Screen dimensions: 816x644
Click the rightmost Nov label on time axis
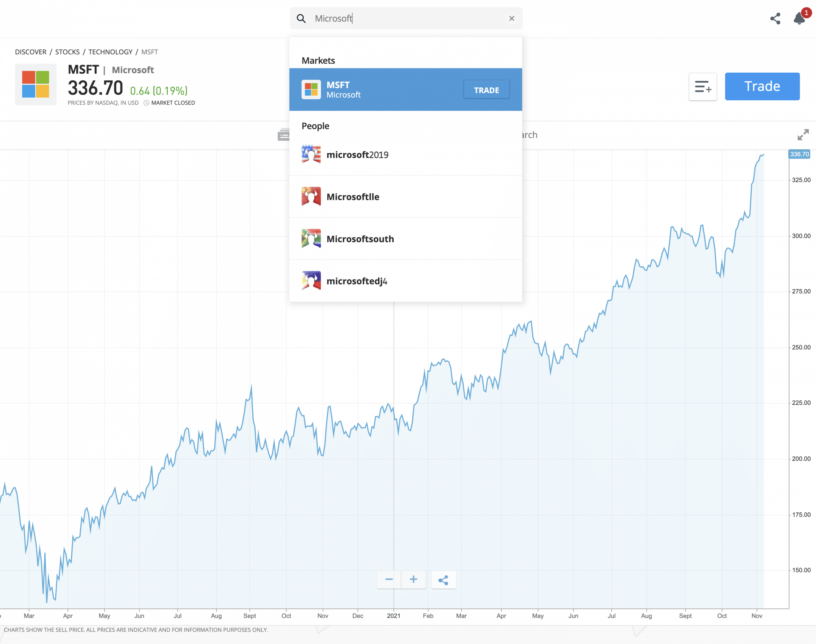pyautogui.click(x=756, y=616)
